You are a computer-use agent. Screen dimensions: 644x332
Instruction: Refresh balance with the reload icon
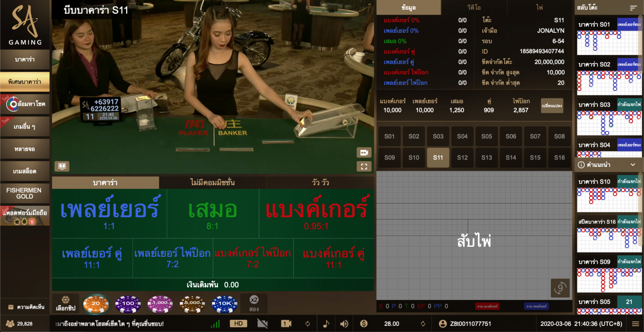[x=423, y=324]
